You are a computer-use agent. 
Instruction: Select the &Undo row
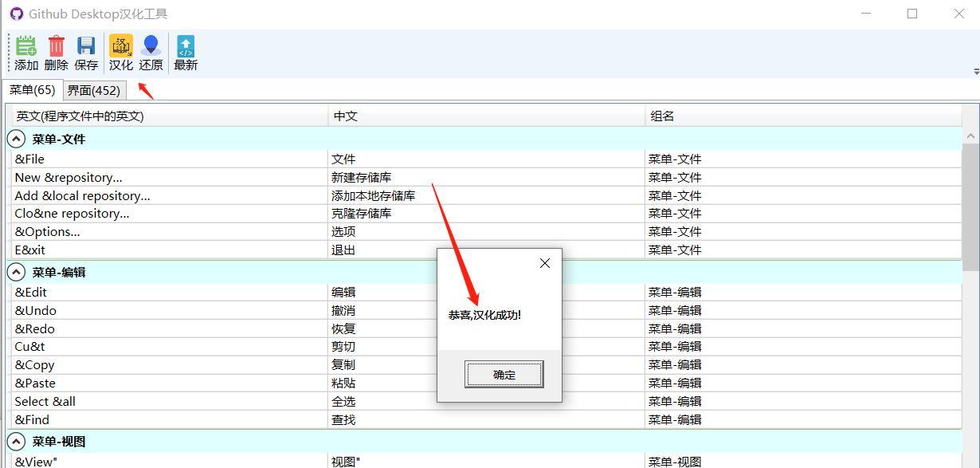[486, 310]
